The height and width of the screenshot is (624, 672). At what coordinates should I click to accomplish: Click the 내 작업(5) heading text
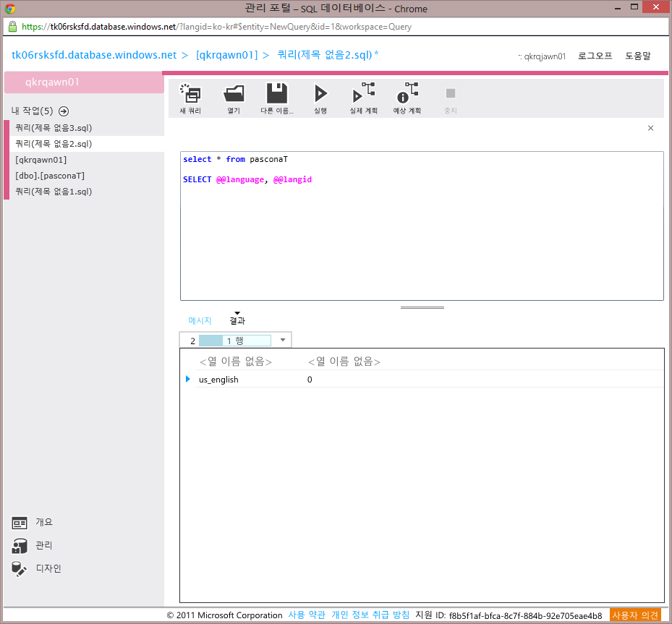click(x=32, y=111)
